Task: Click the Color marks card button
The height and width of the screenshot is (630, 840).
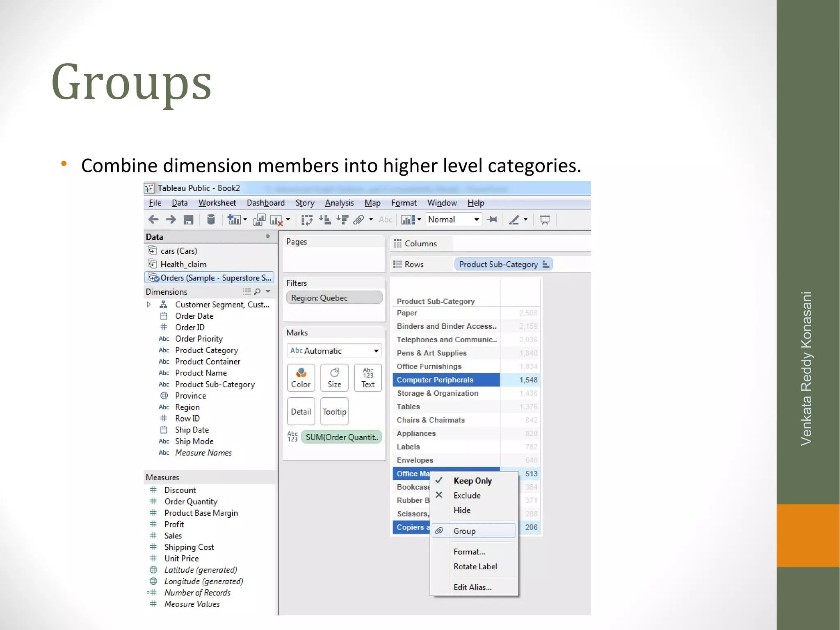Action: (301, 378)
